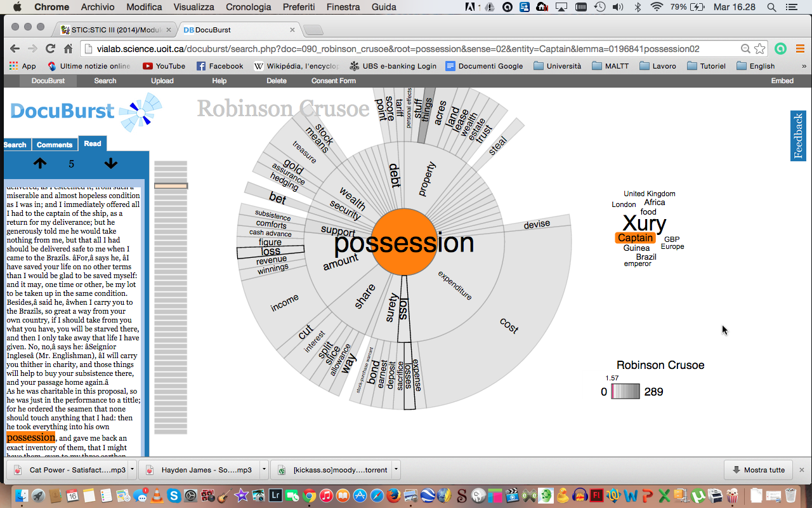Open the moody torrent download options arrow

(x=396, y=470)
